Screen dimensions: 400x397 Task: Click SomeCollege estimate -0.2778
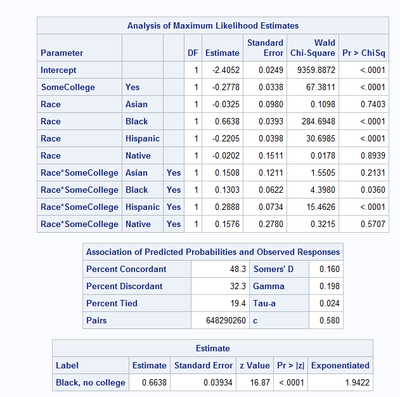click(x=226, y=87)
